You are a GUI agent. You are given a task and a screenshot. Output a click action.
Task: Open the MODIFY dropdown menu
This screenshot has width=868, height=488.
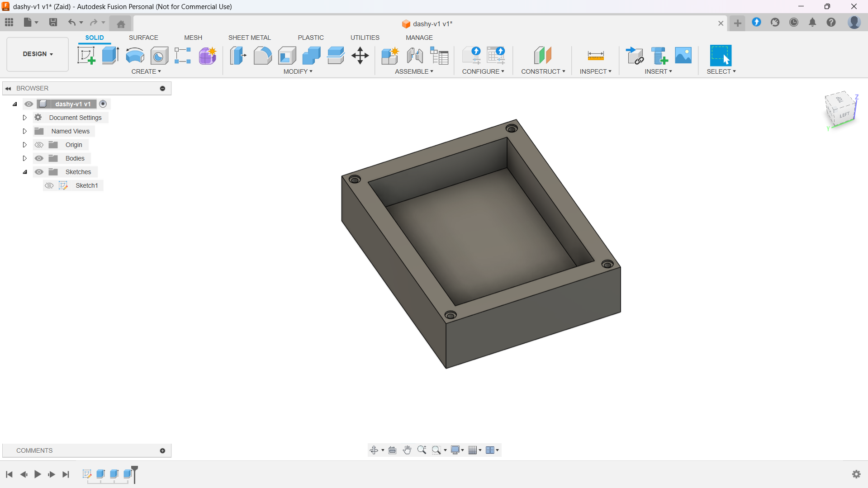(298, 71)
